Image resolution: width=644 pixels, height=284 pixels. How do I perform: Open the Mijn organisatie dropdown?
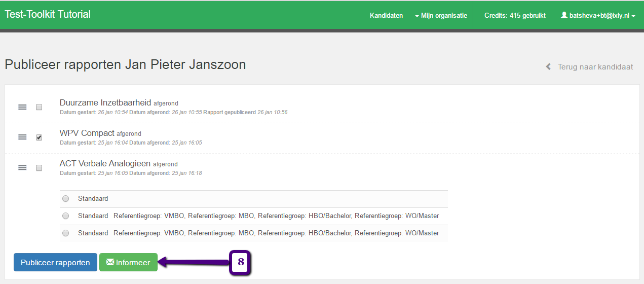441,15
